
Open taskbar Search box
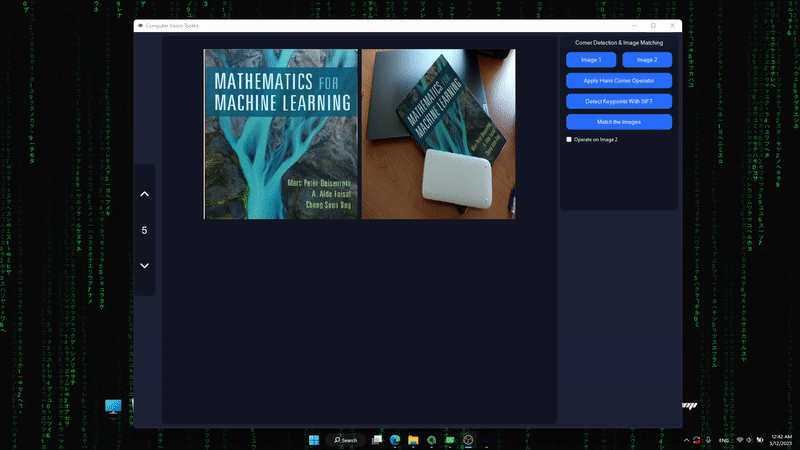click(x=345, y=440)
